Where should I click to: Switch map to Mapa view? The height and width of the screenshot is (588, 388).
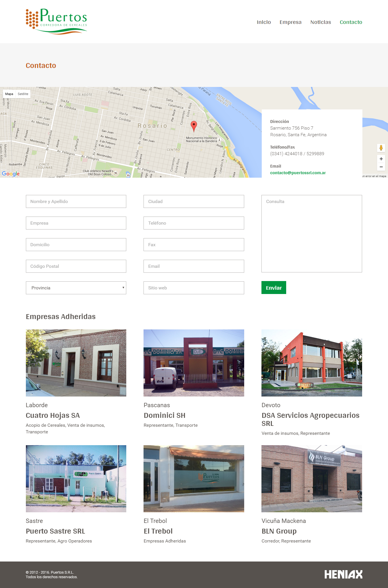click(x=9, y=94)
